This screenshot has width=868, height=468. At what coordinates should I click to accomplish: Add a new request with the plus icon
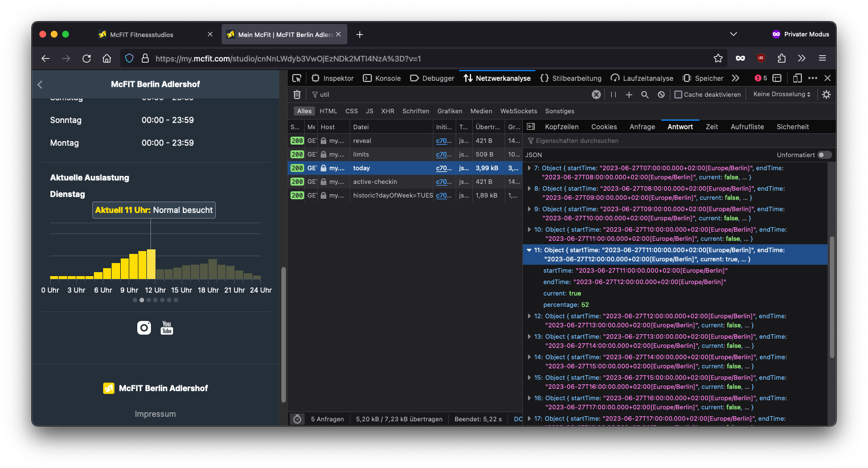[x=629, y=95]
